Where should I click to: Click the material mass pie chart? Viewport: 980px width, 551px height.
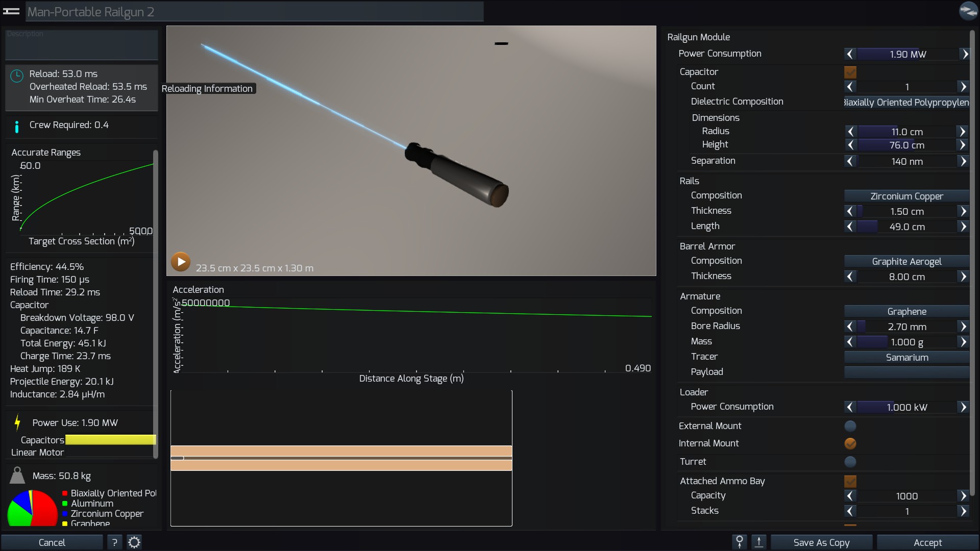(x=32, y=508)
